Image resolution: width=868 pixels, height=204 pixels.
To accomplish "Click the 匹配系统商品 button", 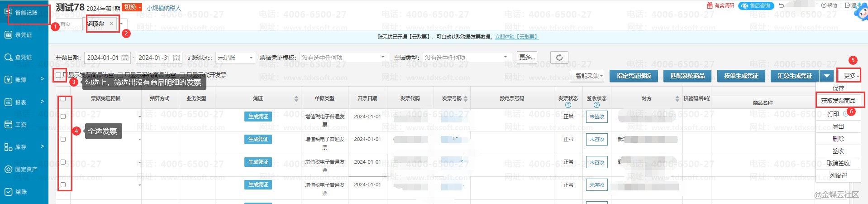I will (687, 76).
